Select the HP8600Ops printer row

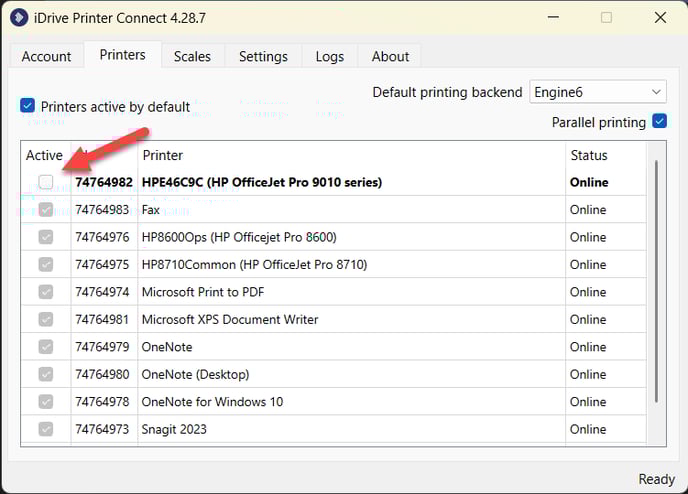tap(350, 237)
